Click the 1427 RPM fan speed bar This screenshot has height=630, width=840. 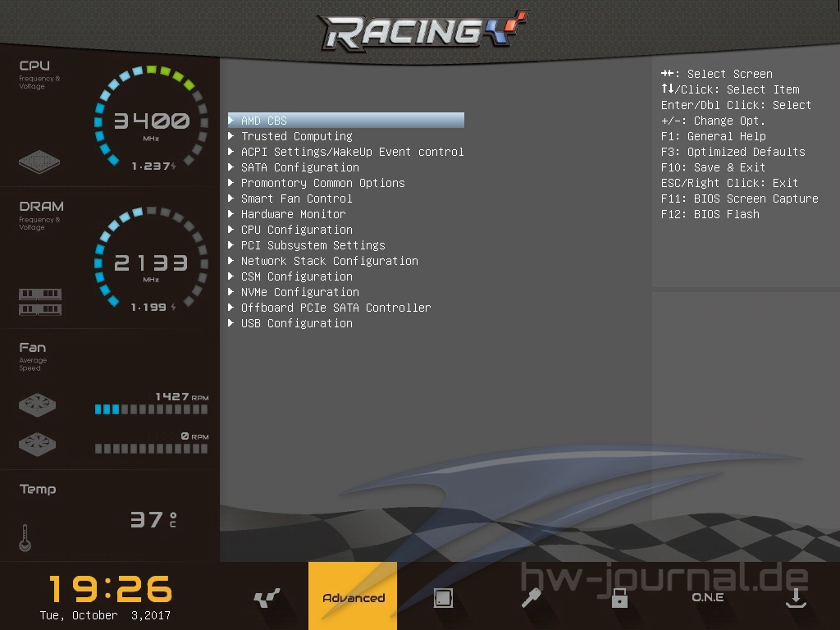151,409
